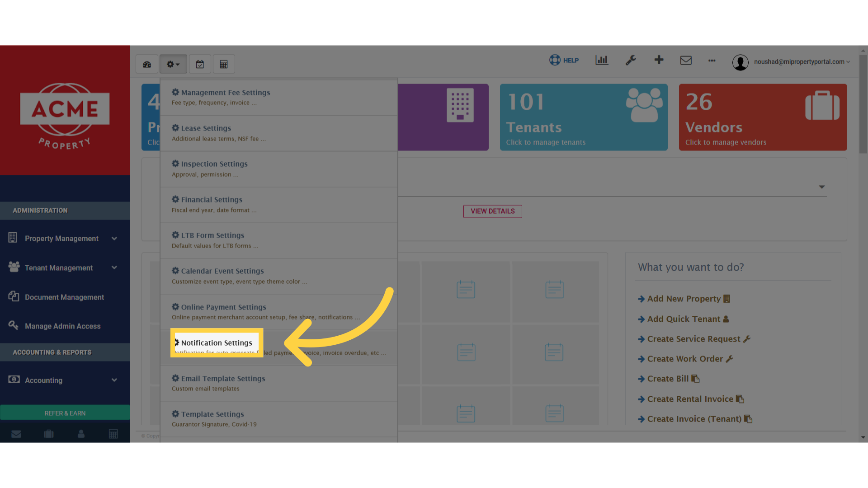Select Template Settings menu entry
Screen dimensions: 868x488
[279, 419]
